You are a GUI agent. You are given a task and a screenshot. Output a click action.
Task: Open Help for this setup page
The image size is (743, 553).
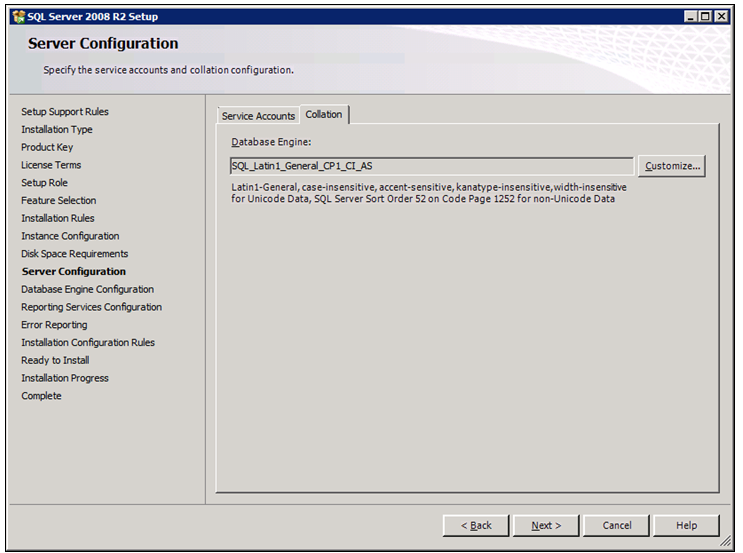coord(686,525)
